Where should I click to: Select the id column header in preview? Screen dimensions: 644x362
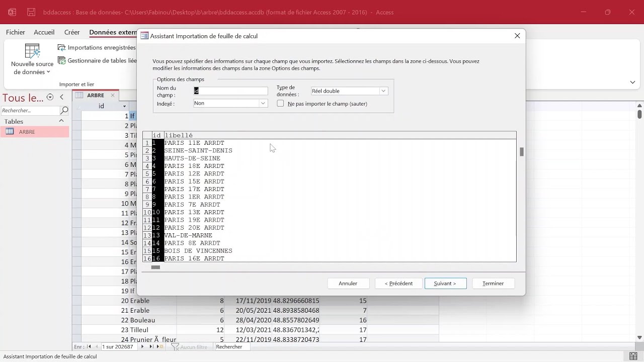[157, 135]
